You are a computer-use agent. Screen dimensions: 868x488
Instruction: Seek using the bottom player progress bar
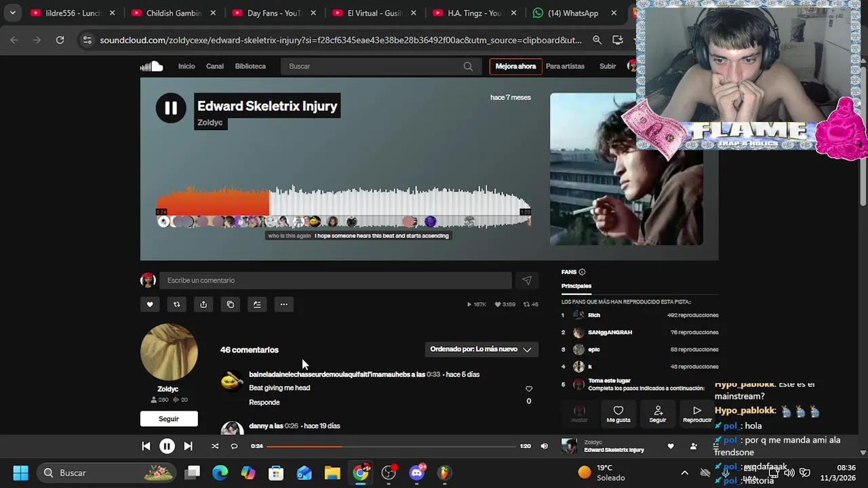(x=391, y=446)
